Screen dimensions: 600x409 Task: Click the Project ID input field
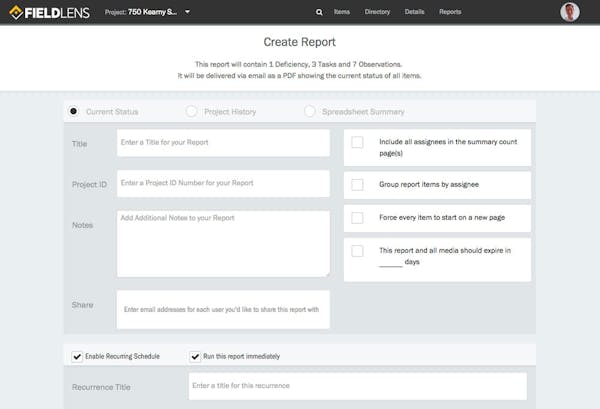223,184
